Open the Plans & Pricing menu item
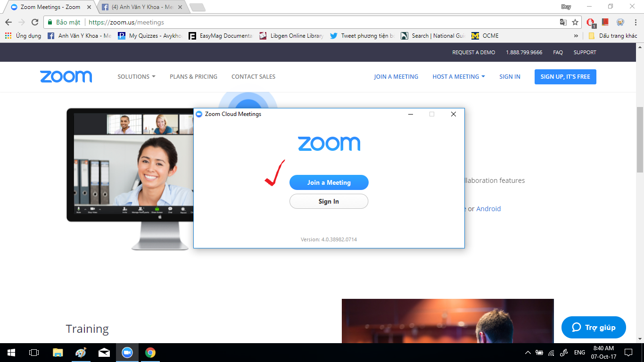This screenshot has height=362, width=644. (x=193, y=77)
